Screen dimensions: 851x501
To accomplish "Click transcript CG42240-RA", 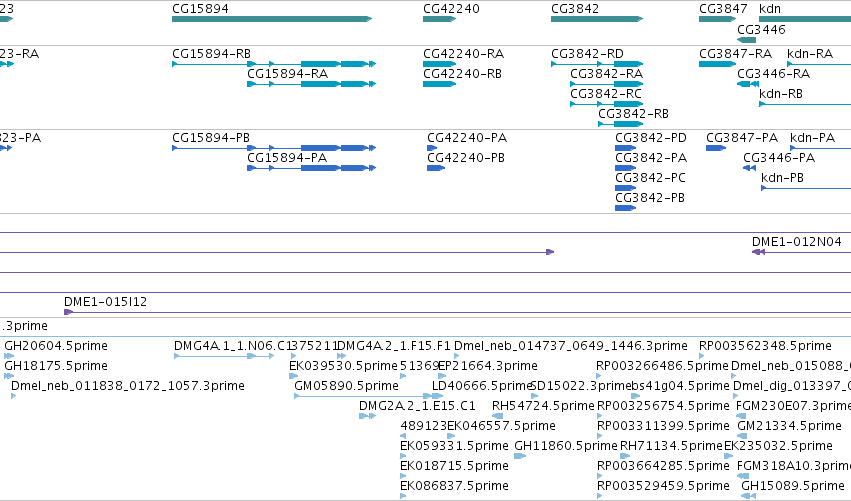I will (x=440, y=64).
